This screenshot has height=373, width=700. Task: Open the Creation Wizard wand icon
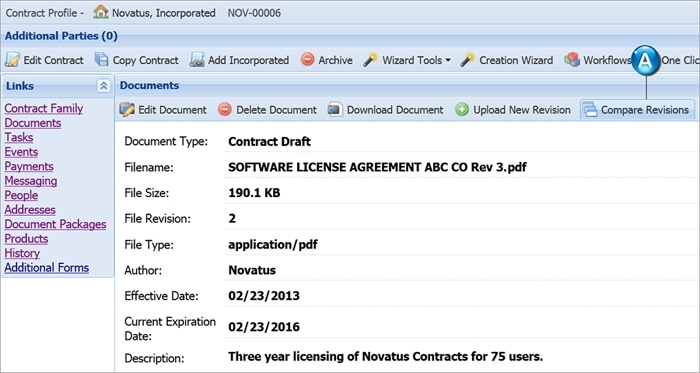coord(467,59)
